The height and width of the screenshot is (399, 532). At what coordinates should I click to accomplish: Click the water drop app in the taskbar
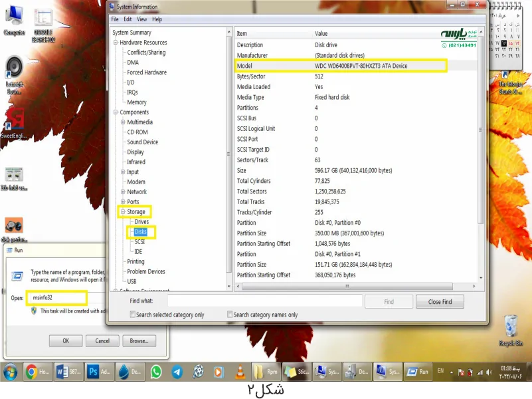pos(130,372)
